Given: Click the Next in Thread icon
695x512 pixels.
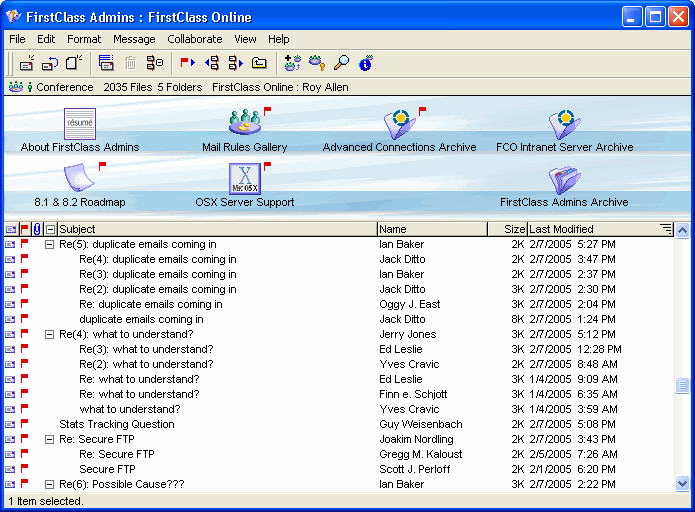Looking at the screenshot, I should click(x=235, y=63).
